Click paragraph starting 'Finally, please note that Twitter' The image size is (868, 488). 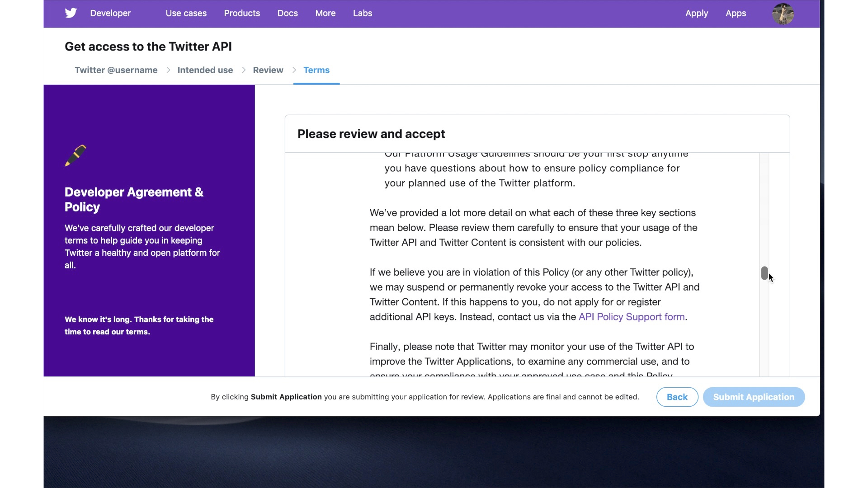(532, 360)
